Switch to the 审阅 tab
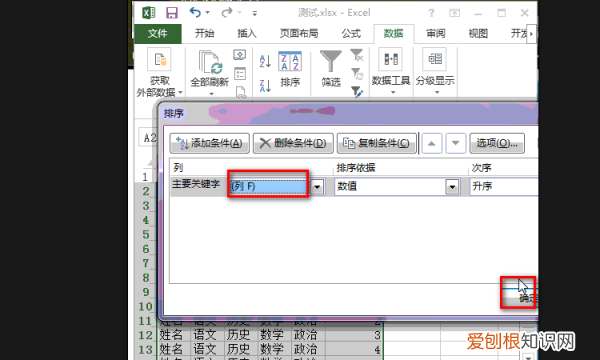Image resolution: width=600 pixels, height=360 pixels. (x=436, y=34)
